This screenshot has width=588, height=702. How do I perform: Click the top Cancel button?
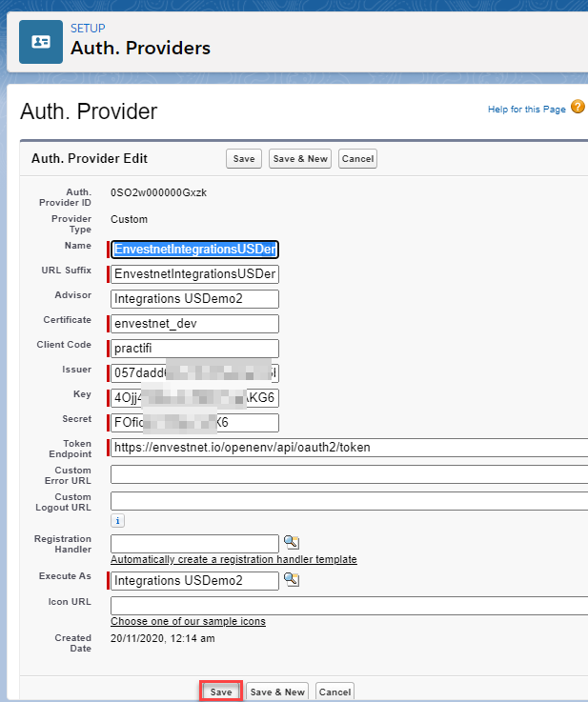coord(357,159)
